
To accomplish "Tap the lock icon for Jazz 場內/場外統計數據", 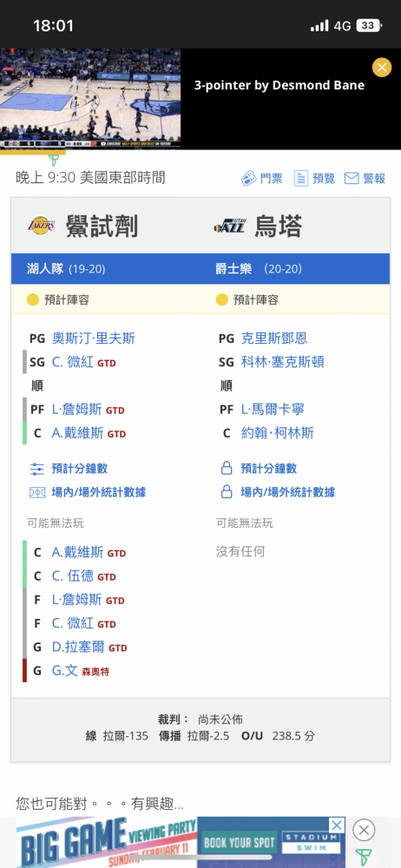I will pyautogui.click(x=226, y=492).
